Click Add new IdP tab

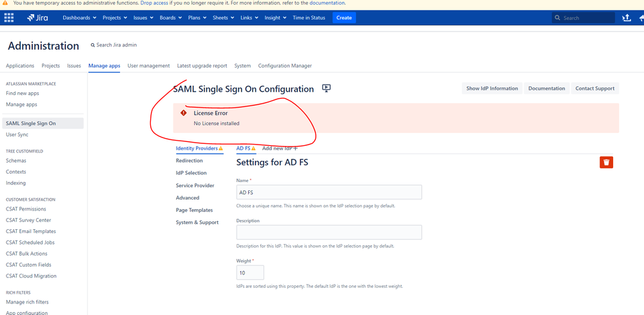pyautogui.click(x=280, y=148)
